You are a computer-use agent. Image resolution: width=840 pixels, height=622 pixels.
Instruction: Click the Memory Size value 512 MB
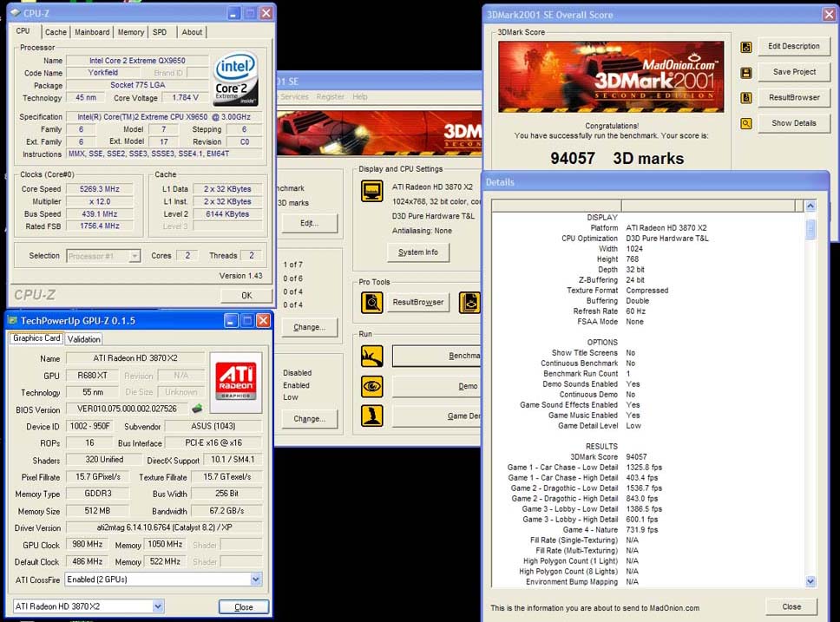pos(97,511)
